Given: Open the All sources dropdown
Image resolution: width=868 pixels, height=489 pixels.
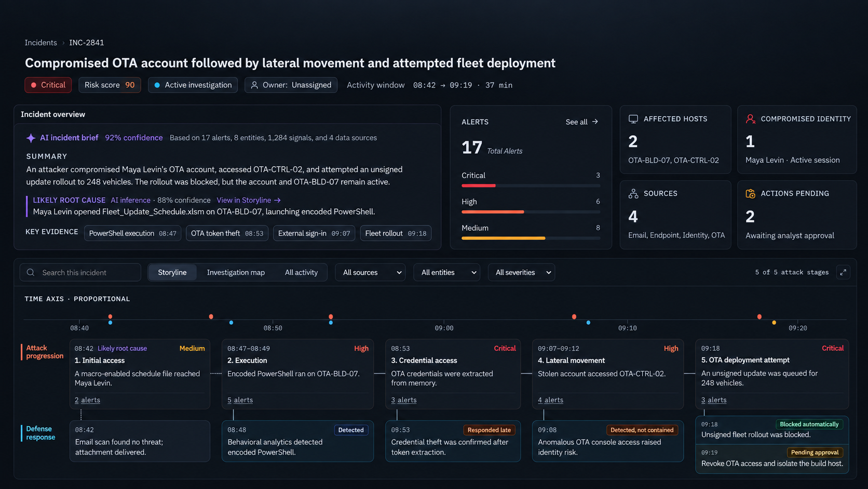Looking at the screenshot, I should tap(370, 272).
